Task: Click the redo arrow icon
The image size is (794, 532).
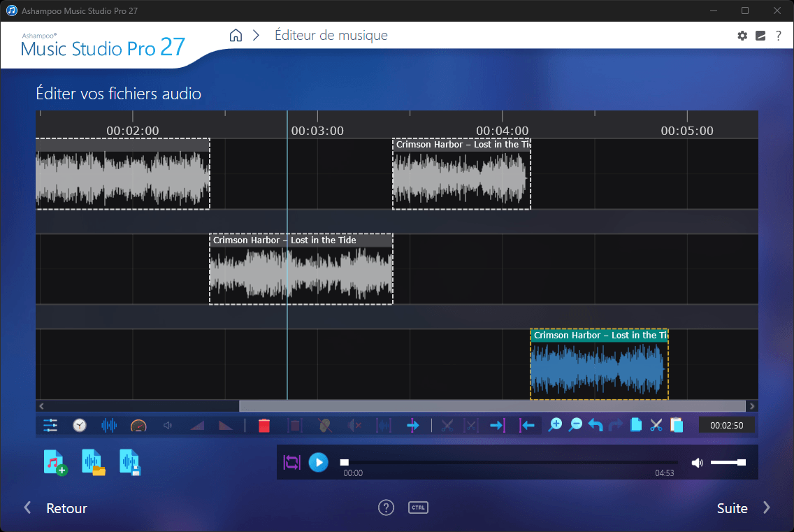Action: click(x=616, y=425)
